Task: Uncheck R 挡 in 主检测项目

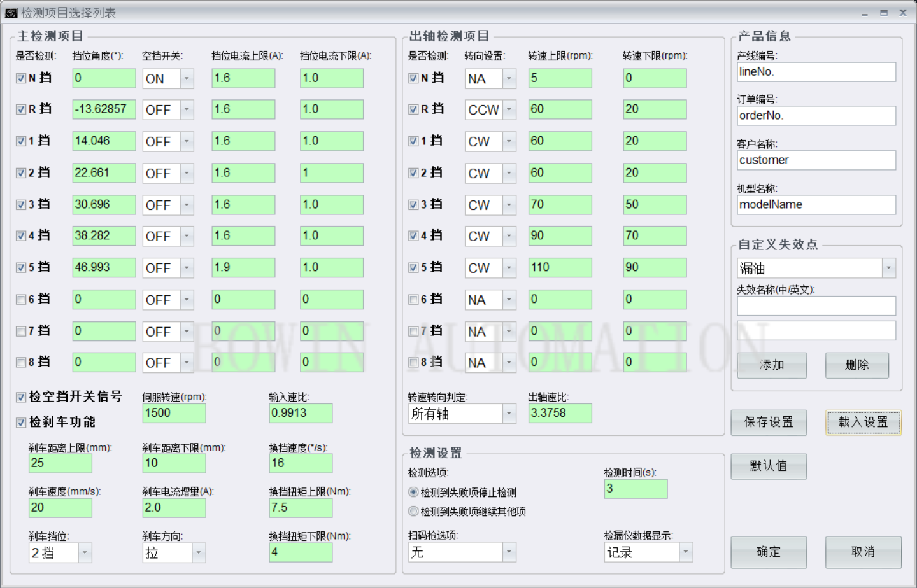Action: (21, 109)
